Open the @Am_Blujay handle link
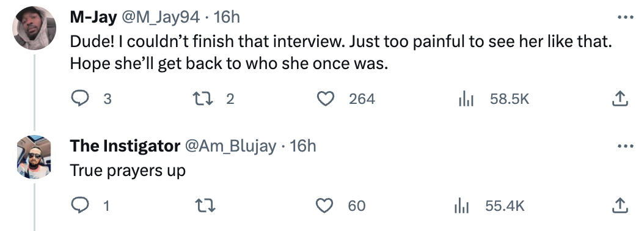Viewport: 644px width, 231px height. pyautogui.click(x=231, y=145)
